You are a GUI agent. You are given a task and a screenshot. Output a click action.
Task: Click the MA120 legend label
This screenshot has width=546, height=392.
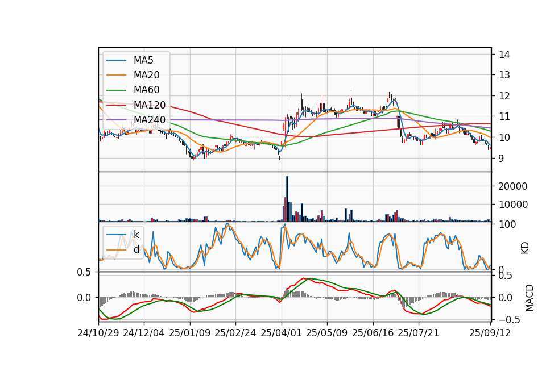point(150,105)
